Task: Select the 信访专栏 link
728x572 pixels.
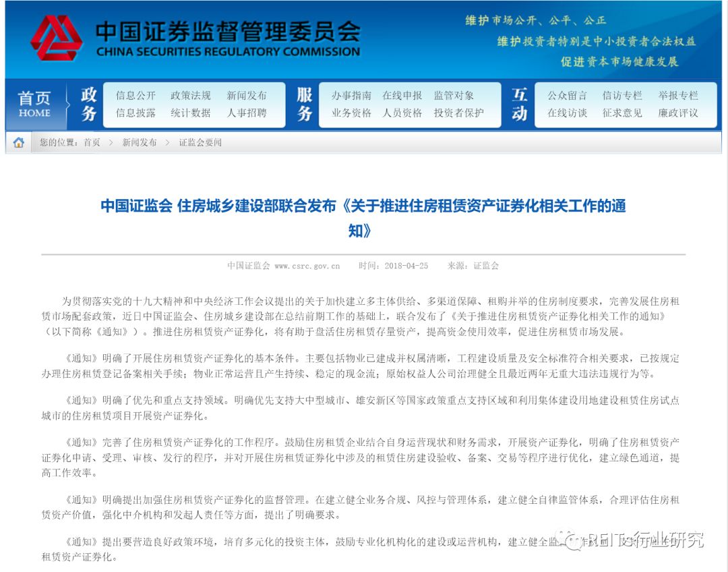Action: [622, 96]
